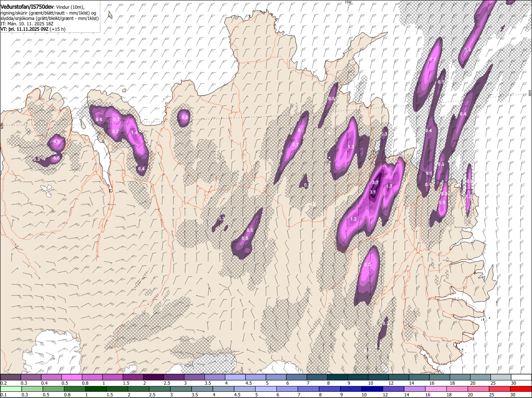Click the 7 blue swatch in rain legend

(x=308, y=389)
